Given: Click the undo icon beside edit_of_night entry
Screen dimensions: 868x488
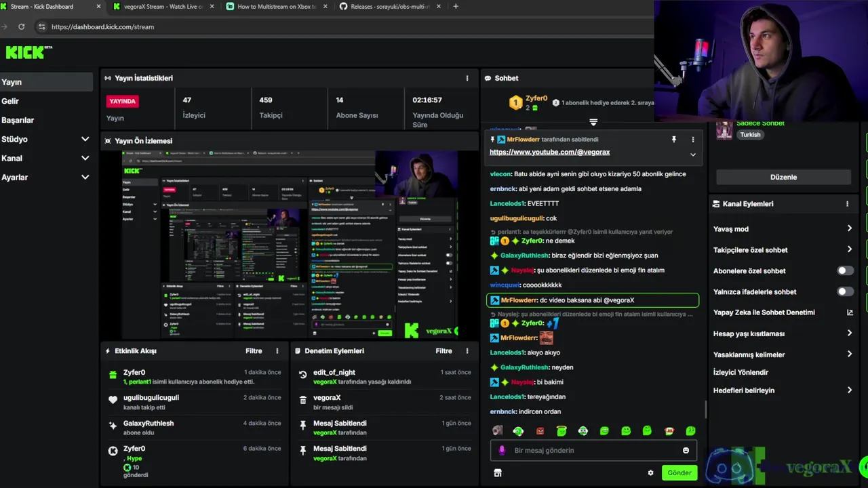Looking at the screenshot, I should click(303, 374).
